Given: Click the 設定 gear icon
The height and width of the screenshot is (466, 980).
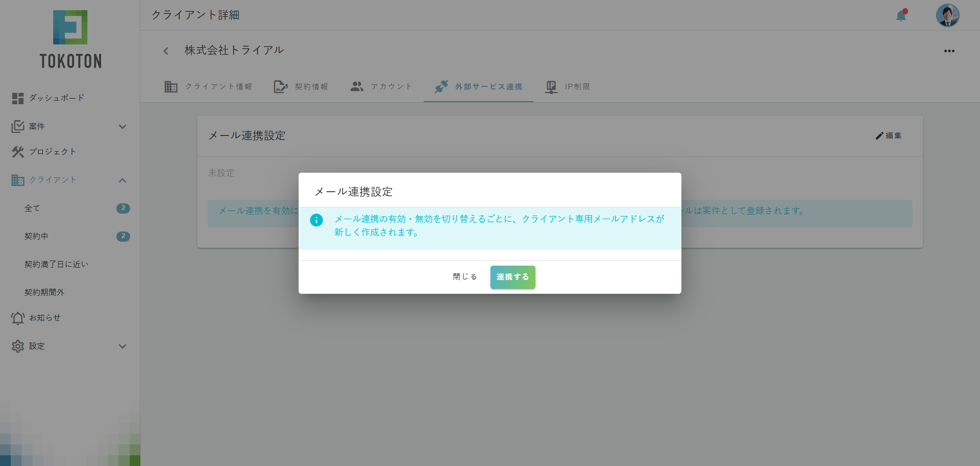Looking at the screenshot, I should click(17, 346).
